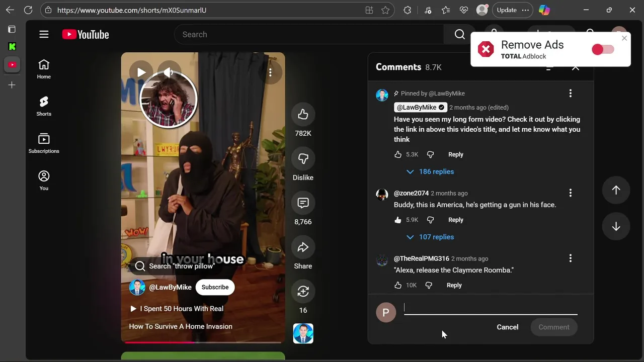Image resolution: width=644 pixels, height=362 pixels.
Task: Open the @TheRealPMG316 username link
Action: click(x=421, y=258)
